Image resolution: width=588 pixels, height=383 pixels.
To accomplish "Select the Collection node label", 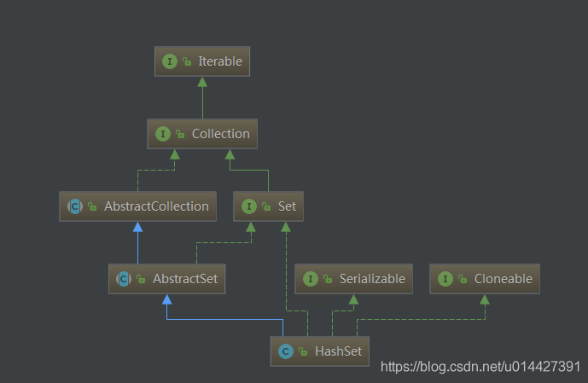I will point(221,134).
